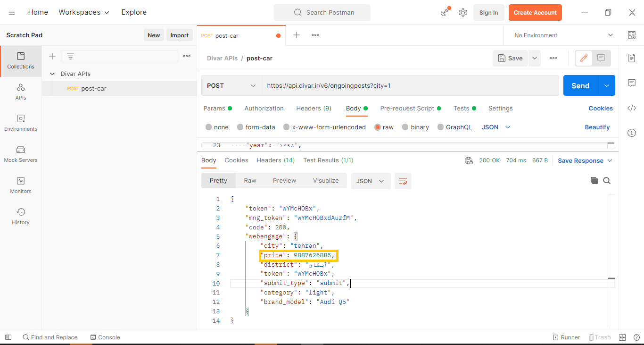Search within the response body

[607, 180]
